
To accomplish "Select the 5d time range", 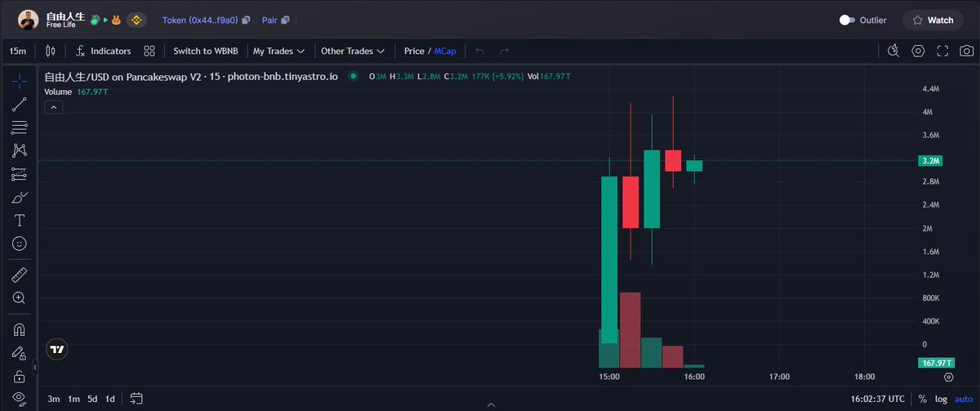I will (92, 399).
